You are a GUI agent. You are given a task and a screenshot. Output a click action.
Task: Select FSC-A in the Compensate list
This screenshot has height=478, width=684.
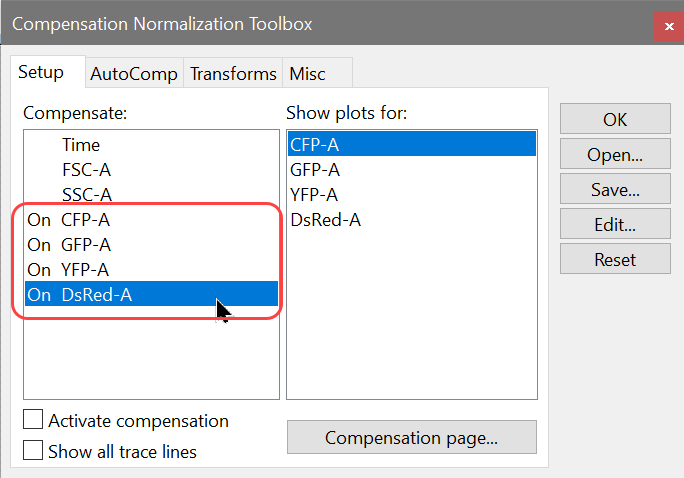coord(86,170)
